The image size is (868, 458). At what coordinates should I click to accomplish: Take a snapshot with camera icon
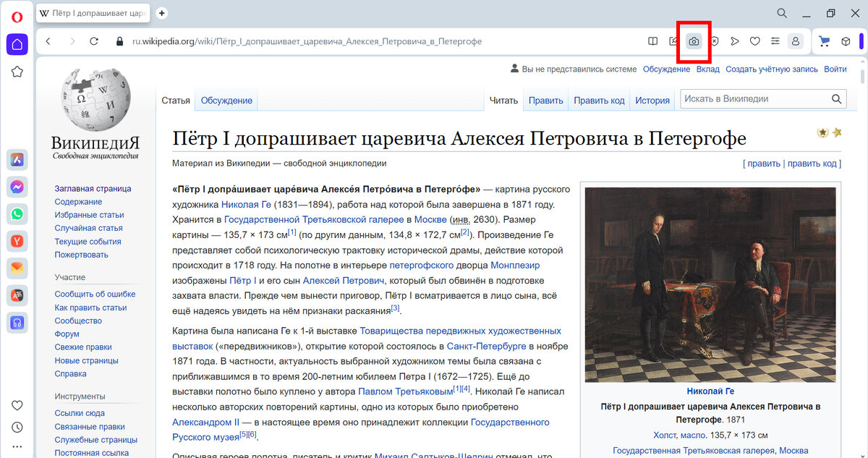click(694, 41)
